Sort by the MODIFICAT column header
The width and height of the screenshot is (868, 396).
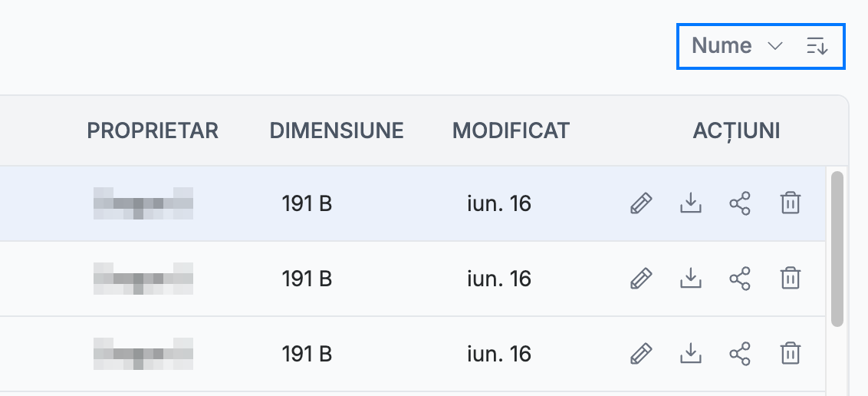pyautogui.click(x=511, y=130)
